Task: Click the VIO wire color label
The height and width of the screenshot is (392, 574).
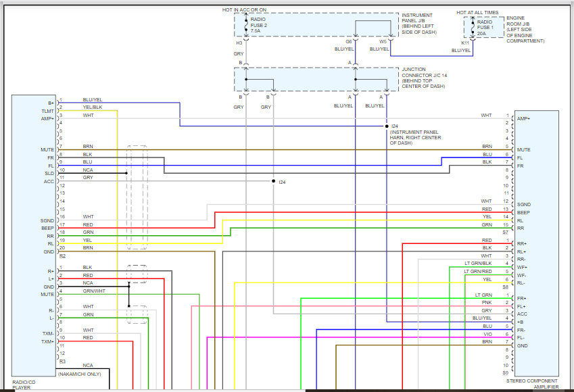Action: [488, 335]
